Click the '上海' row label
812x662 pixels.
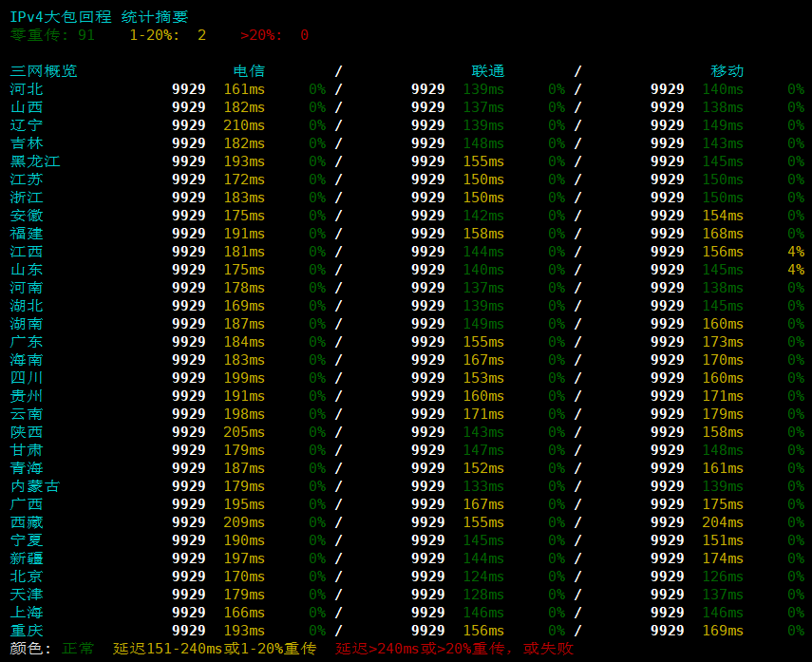coord(27,613)
